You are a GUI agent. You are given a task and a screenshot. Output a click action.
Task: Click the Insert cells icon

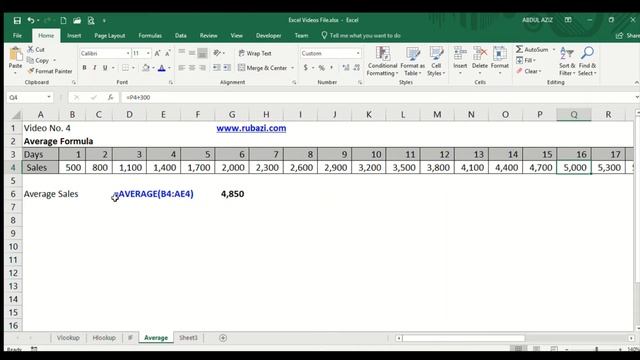pyautogui.click(x=460, y=53)
